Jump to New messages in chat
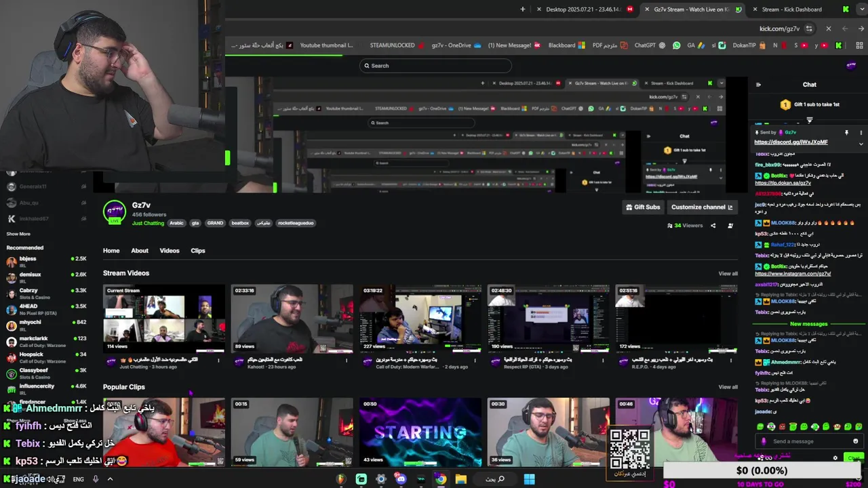Screen dimensions: 868x488 pyautogui.click(x=809, y=324)
